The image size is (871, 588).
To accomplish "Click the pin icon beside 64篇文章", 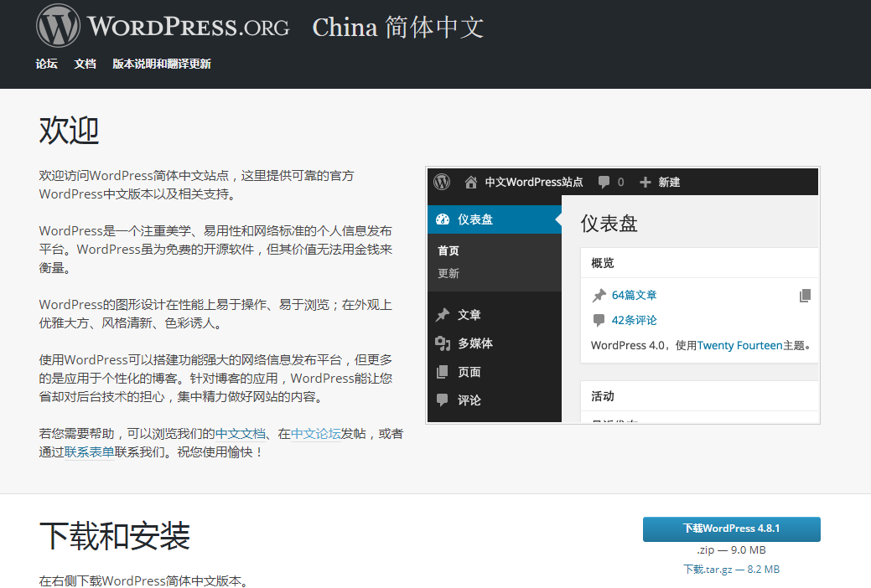I will [x=599, y=296].
